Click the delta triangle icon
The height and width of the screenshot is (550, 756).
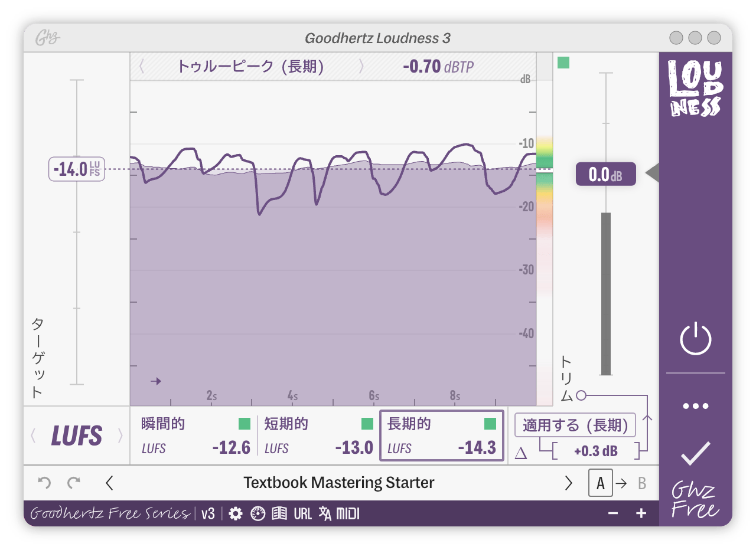click(x=520, y=453)
